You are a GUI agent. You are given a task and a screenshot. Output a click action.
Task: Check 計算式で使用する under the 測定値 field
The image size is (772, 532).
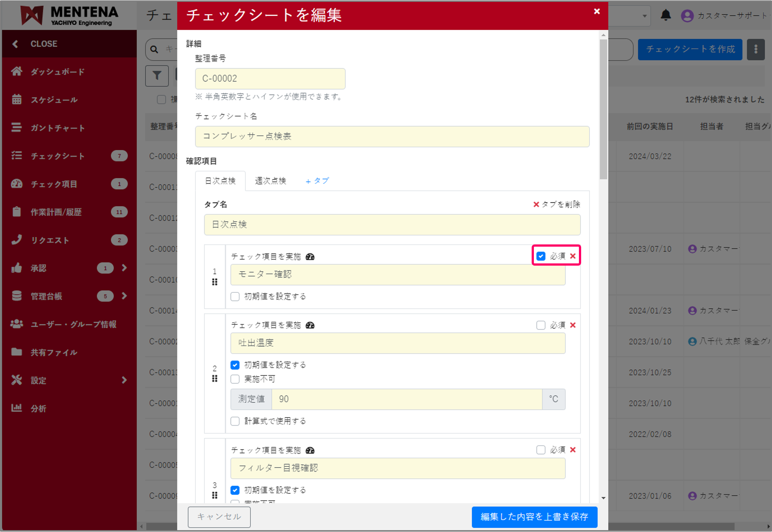coord(235,421)
